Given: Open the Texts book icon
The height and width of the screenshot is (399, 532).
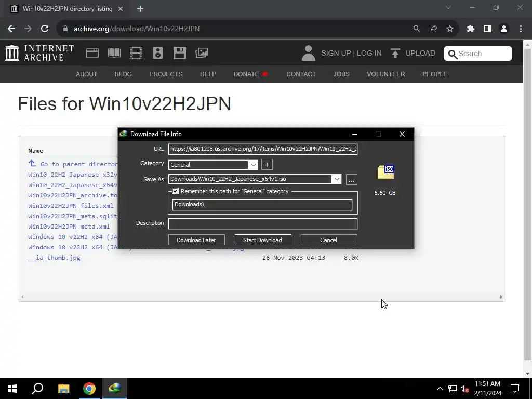Looking at the screenshot, I should coord(114,53).
